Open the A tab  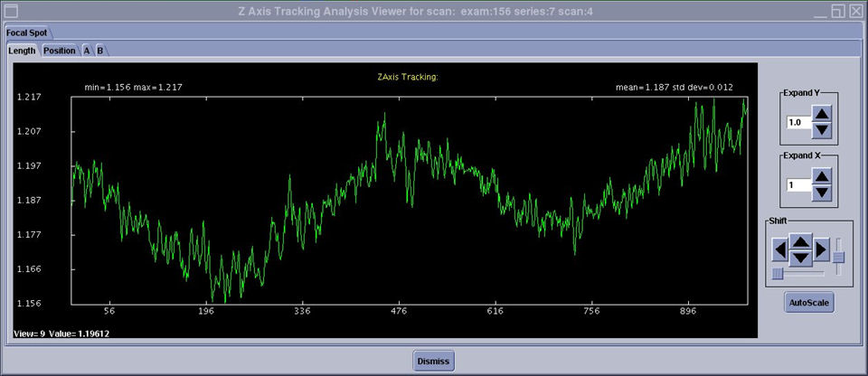(87, 51)
